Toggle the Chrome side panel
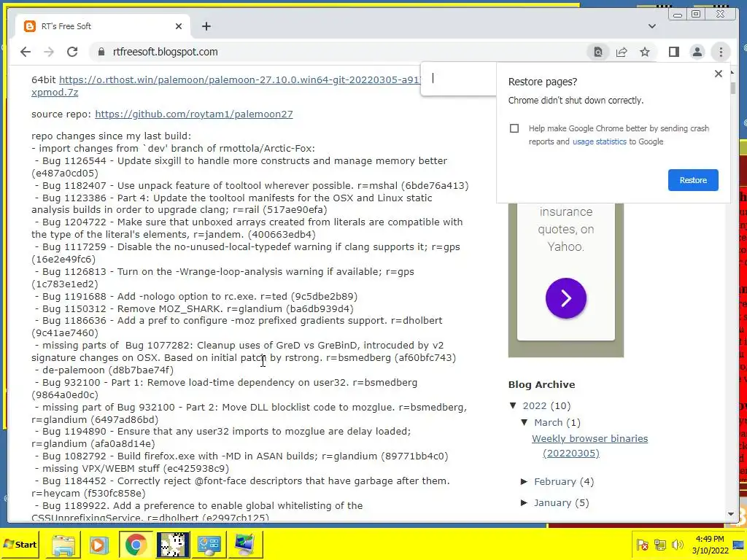The image size is (747, 560). tap(673, 52)
